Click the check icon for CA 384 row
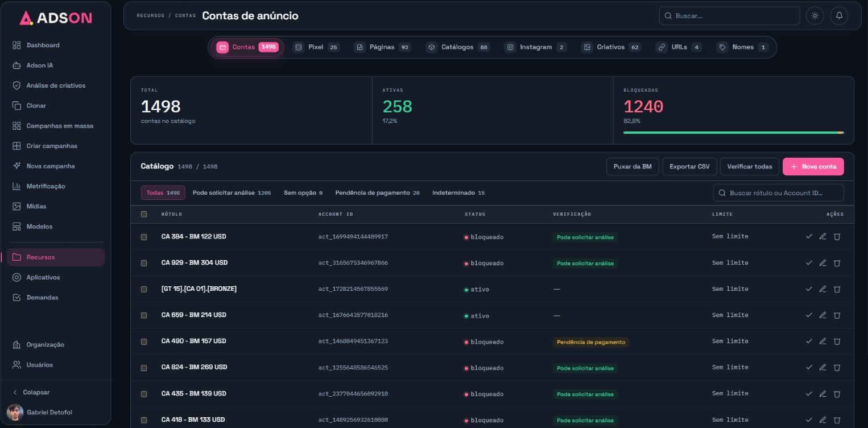This screenshot has height=428, width=868. (x=809, y=236)
